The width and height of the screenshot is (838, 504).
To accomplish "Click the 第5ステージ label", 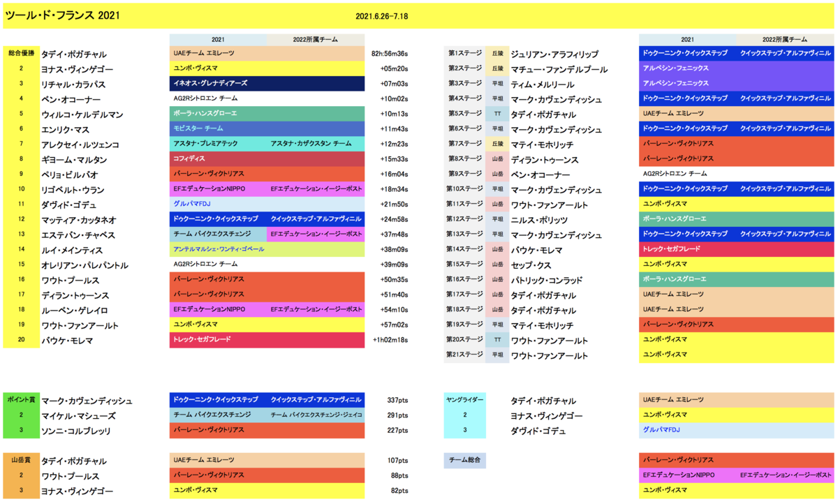I will [x=464, y=113].
